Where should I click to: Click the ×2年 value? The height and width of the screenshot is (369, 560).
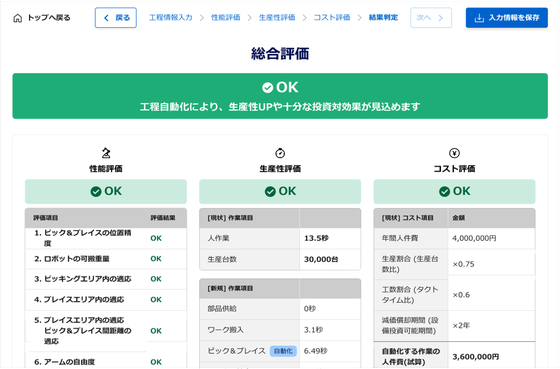point(461,325)
